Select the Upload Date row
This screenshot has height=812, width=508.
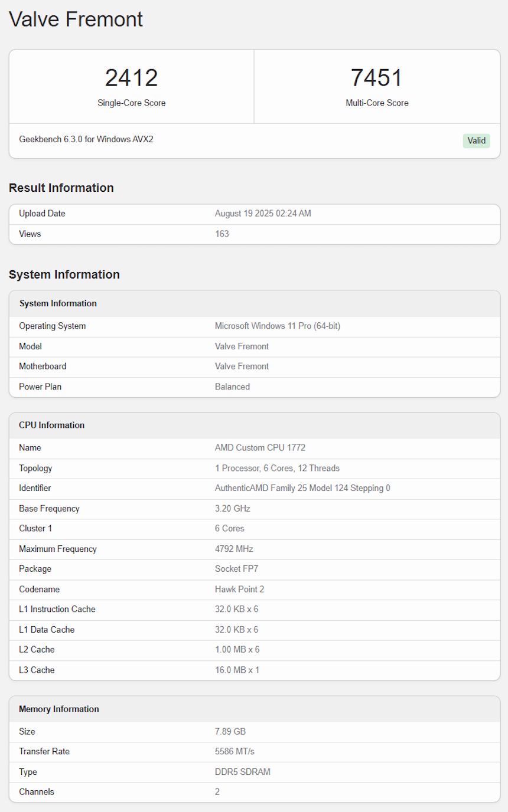coord(254,213)
